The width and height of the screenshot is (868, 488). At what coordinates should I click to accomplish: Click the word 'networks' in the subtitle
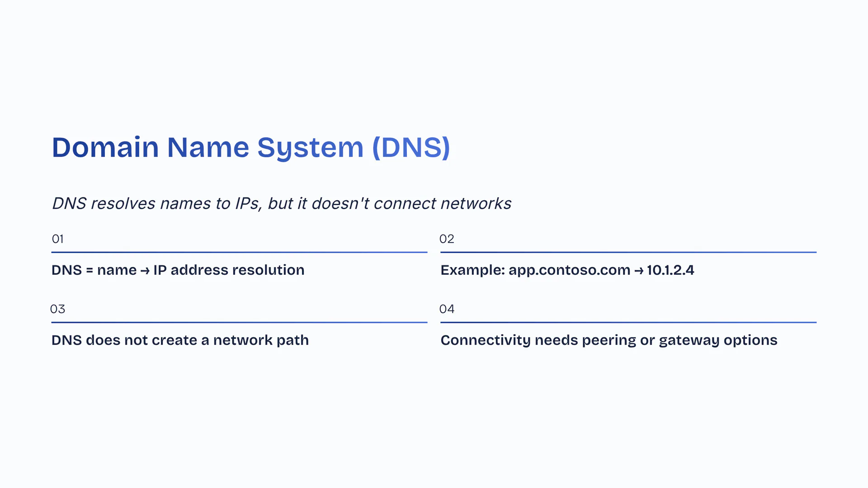476,204
